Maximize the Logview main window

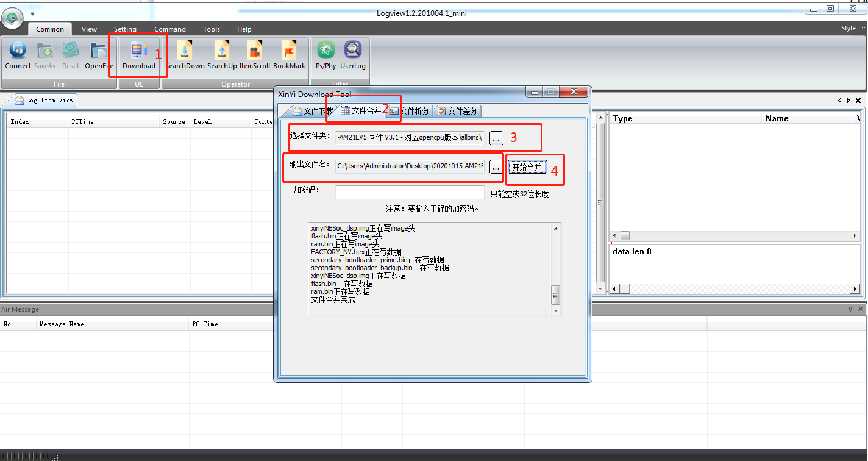(830, 9)
